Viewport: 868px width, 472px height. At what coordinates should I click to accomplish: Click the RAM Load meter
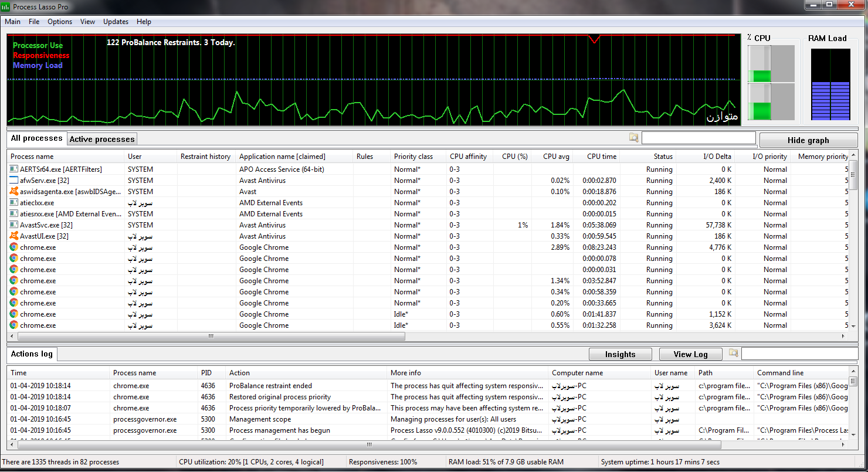830,84
